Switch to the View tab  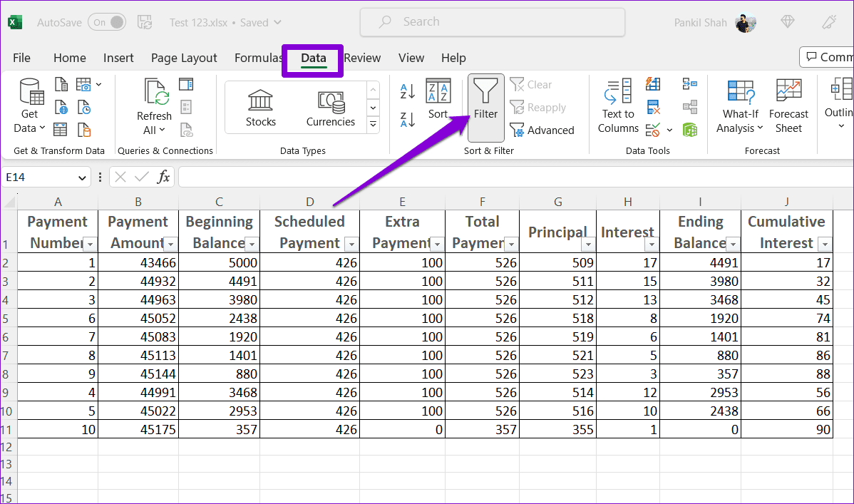[411, 58]
